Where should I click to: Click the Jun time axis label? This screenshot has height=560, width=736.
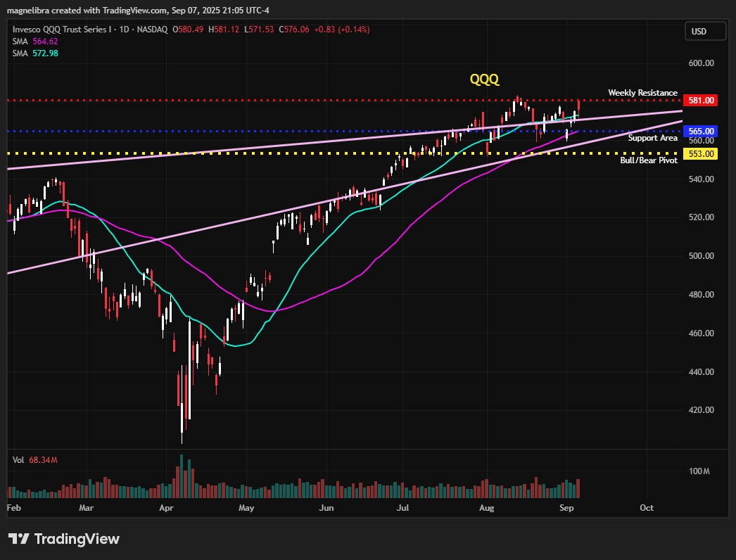tap(326, 508)
